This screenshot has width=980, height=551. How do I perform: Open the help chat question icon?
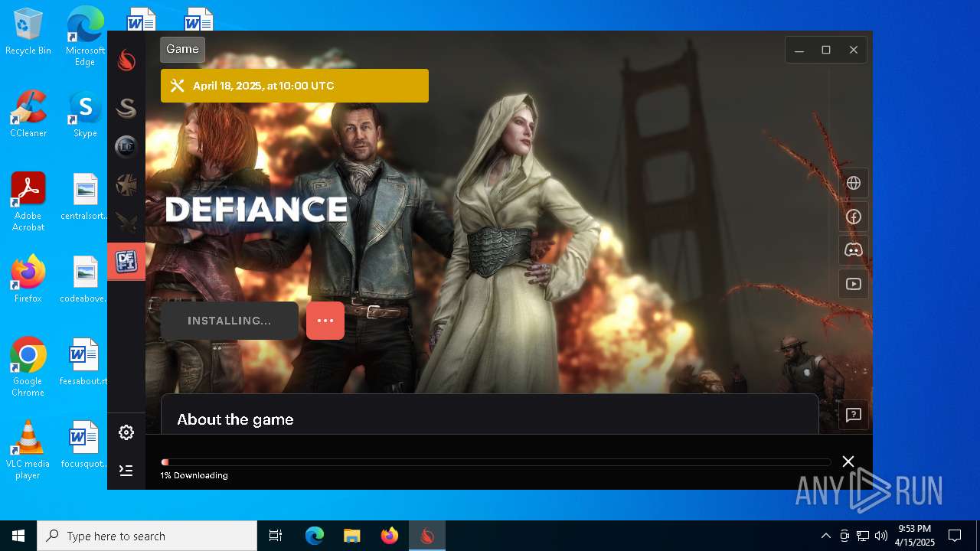pyautogui.click(x=854, y=416)
